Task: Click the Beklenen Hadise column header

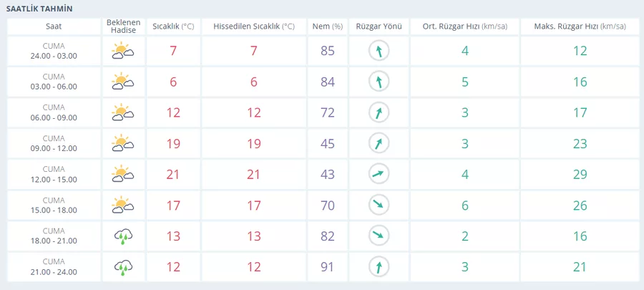Action: [122, 26]
